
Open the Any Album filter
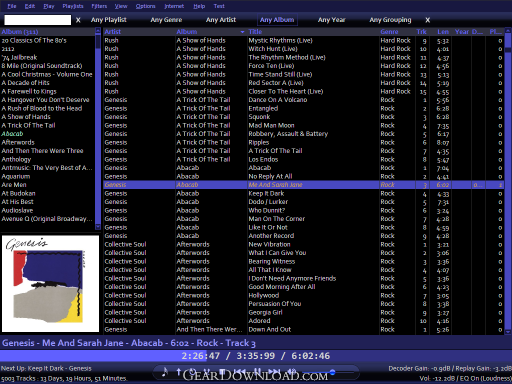(277, 20)
